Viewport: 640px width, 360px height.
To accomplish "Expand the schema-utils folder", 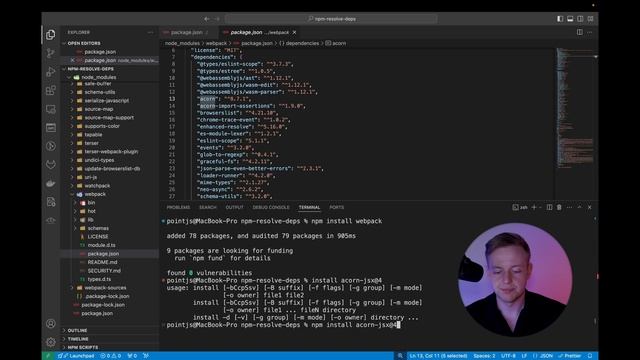I will point(100,92).
